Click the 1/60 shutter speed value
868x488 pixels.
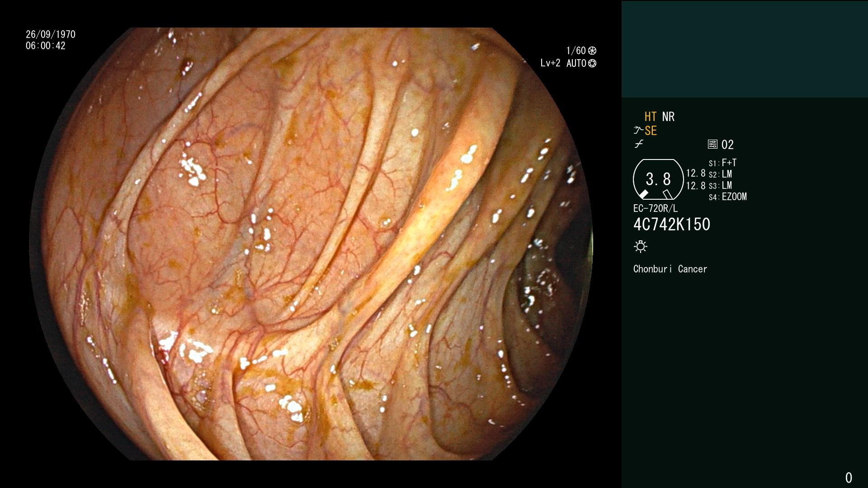[x=576, y=51]
